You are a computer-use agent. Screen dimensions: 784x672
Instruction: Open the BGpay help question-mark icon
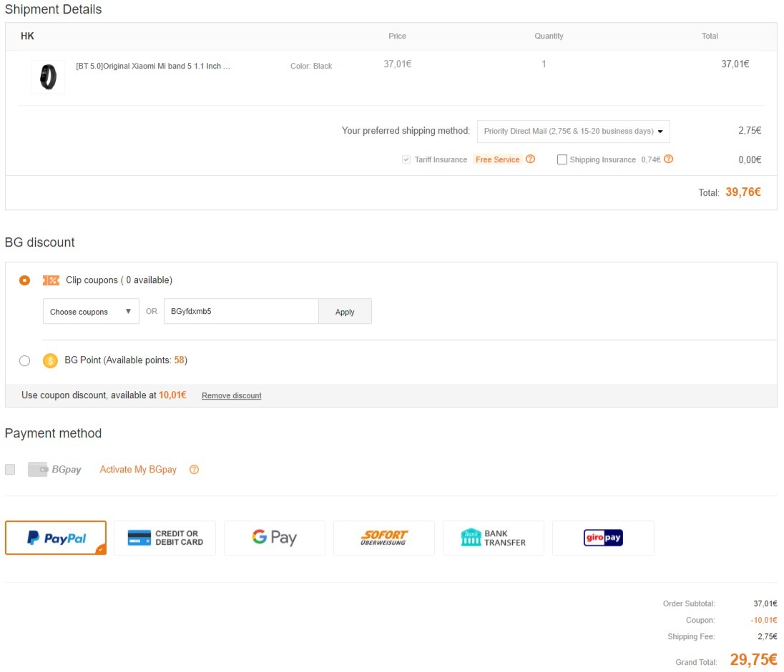tap(194, 469)
